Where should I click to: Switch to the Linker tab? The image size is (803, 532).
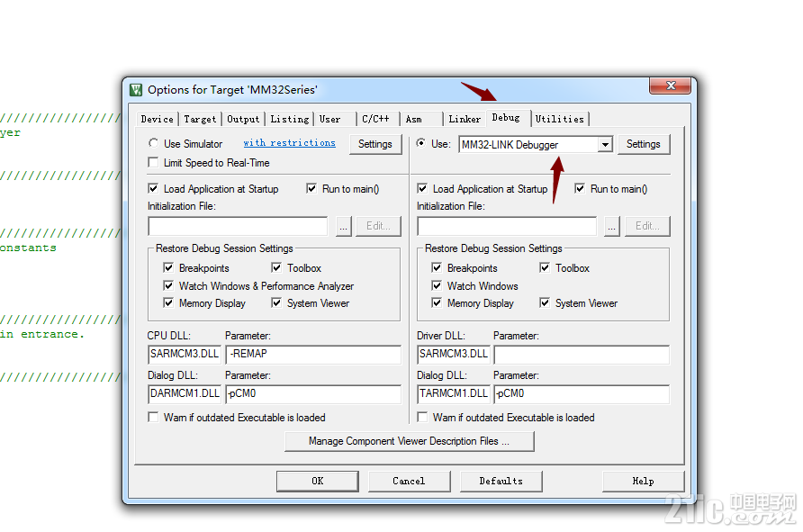465,119
